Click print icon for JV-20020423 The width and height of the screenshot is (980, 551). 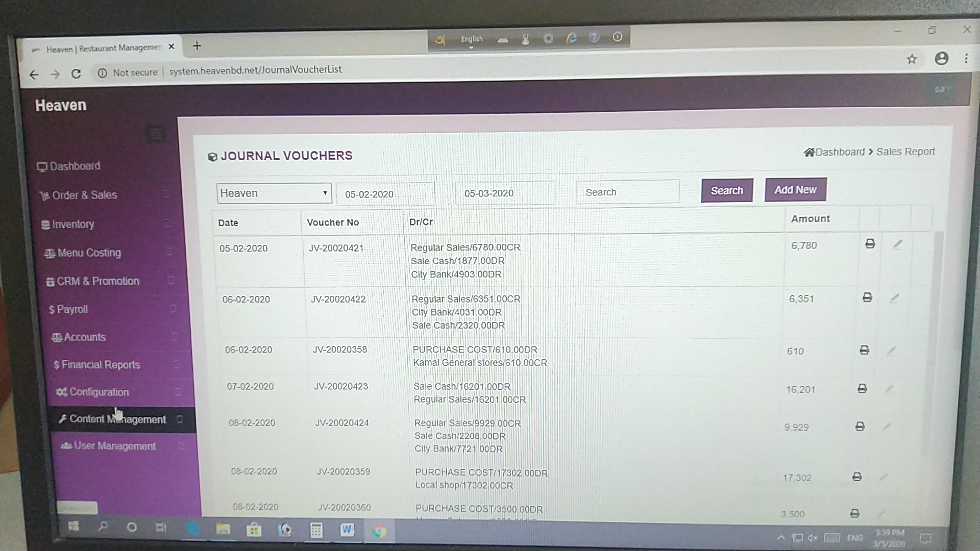click(862, 389)
